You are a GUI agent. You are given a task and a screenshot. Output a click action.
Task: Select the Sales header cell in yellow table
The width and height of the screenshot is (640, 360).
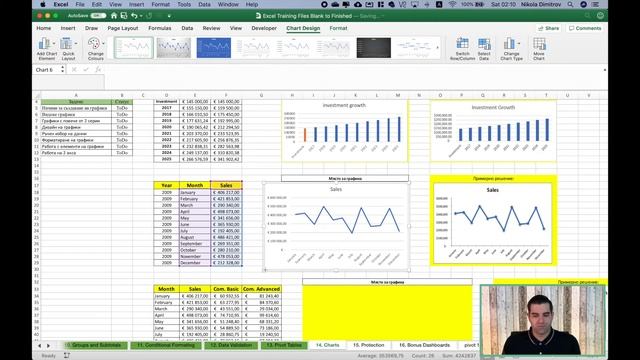226,185
